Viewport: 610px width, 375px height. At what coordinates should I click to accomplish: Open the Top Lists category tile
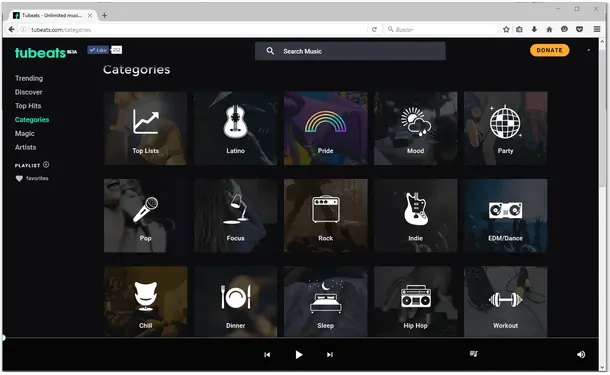pyautogui.click(x=145, y=128)
